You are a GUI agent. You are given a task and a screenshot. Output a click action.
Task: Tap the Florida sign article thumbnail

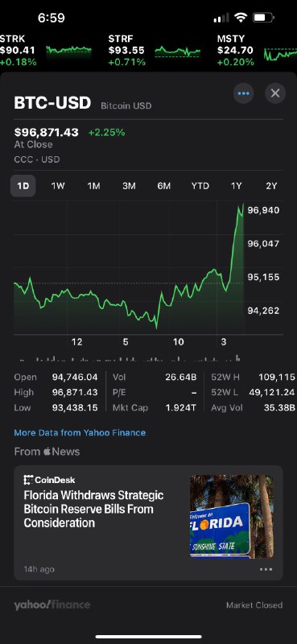tap(232, 516)
